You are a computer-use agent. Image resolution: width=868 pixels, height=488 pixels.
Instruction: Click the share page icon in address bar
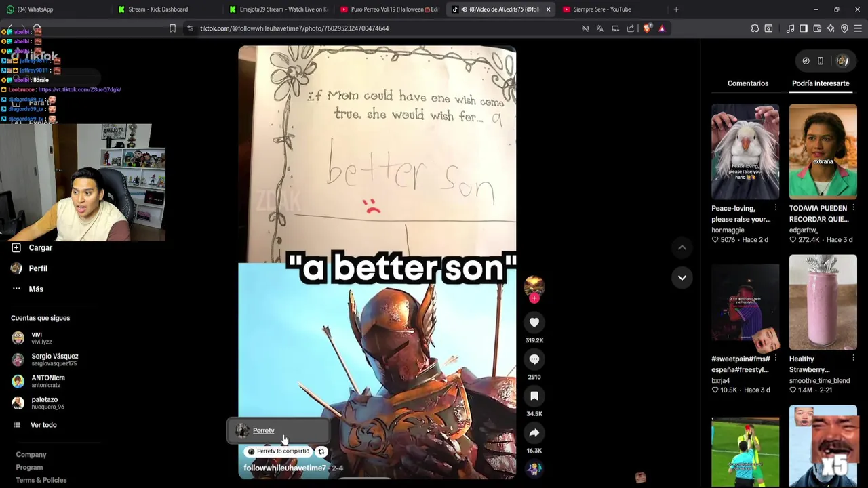point(631,28)
